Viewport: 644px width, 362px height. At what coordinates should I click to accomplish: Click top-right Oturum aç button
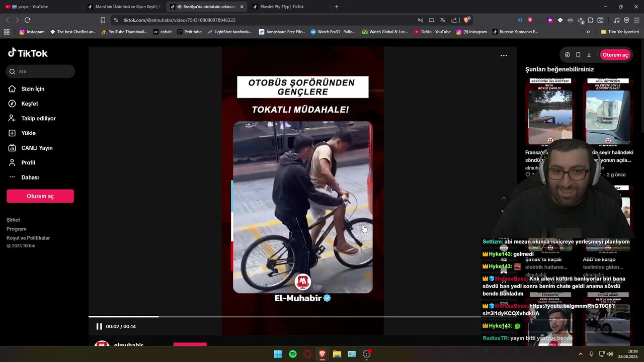coord(615,55)
